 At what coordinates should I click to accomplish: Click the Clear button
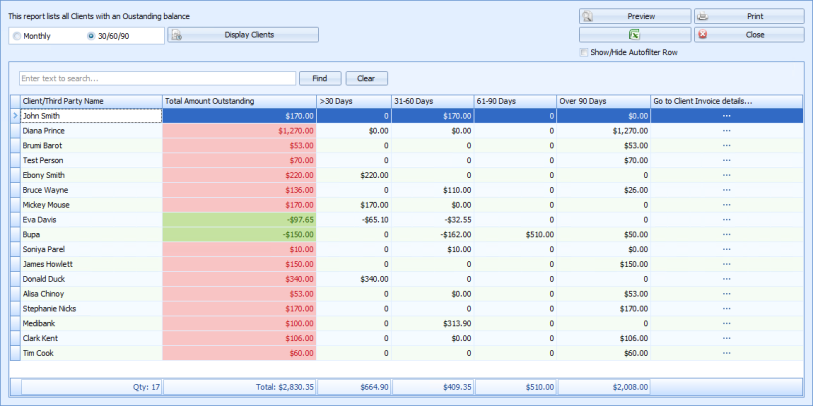click(x=366, y=78)
